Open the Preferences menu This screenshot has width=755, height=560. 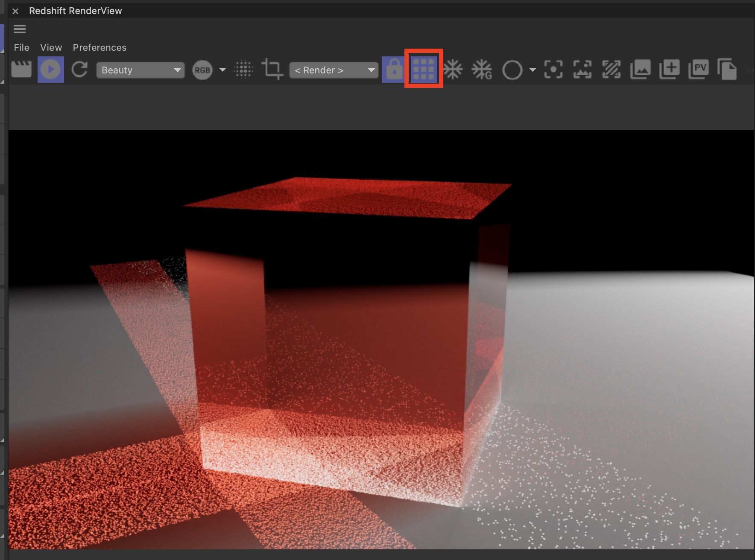99,47
